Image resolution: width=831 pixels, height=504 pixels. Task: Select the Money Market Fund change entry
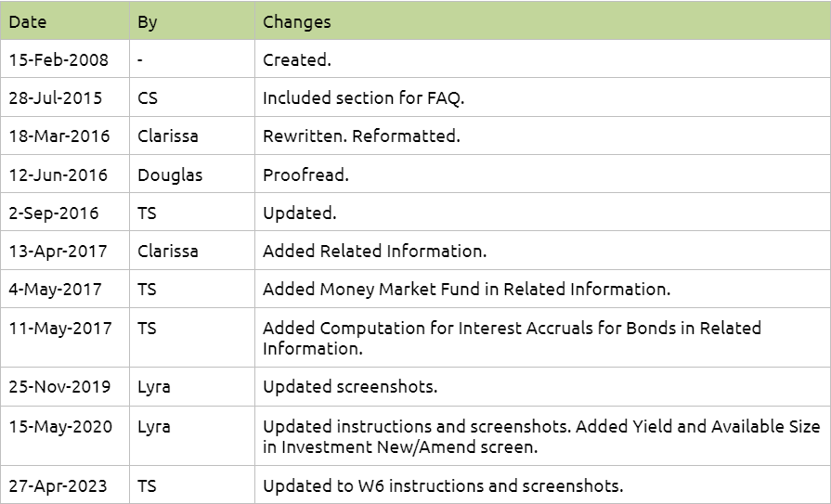542,289
